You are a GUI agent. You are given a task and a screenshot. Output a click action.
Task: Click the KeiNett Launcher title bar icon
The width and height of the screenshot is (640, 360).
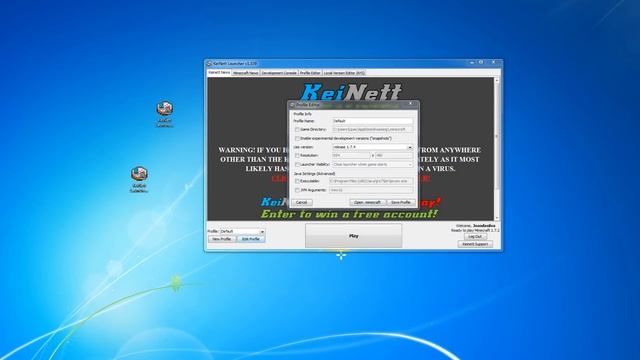pos(209,64)
